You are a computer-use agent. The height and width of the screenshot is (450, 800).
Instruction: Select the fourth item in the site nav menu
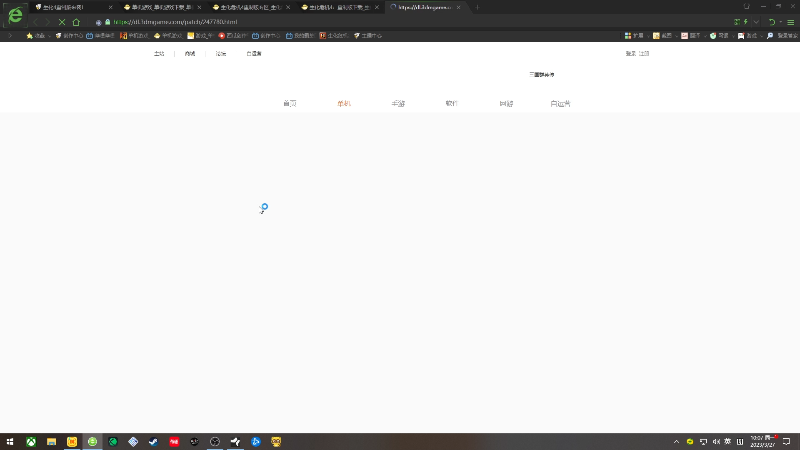[x=452, y=104]
